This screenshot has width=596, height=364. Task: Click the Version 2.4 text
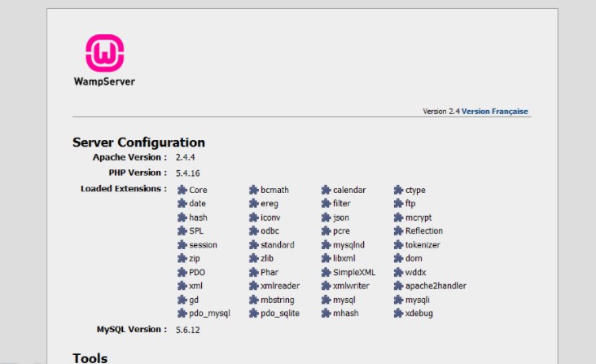point(441,112)
